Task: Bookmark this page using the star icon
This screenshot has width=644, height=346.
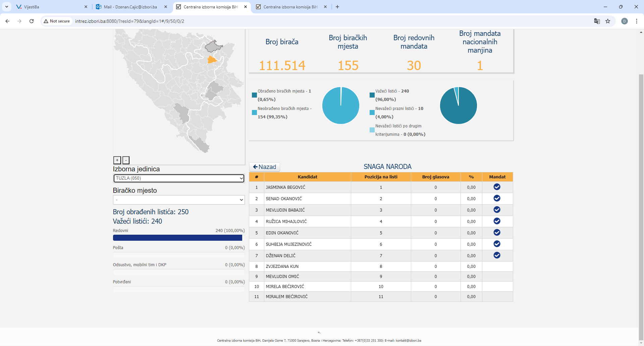Action: pyautogui.click(x=608, y=21)
